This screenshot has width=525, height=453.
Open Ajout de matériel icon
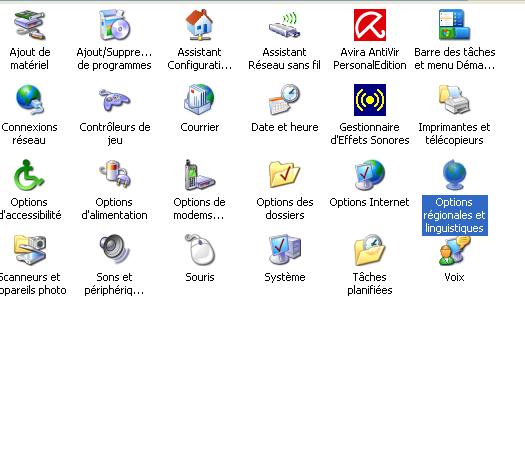(x=29, y=25)
